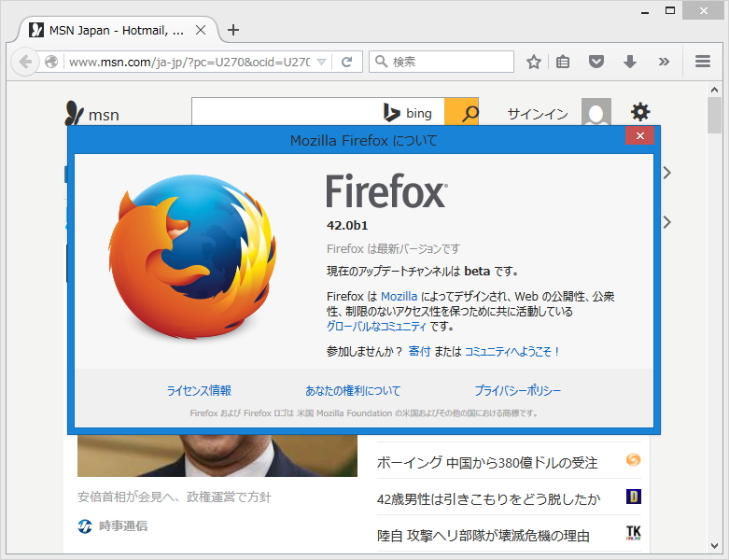Image resolution: width=729 pixels, height=560 pixels.
Task: Click the address bar URL text
Action: (189, 62)
